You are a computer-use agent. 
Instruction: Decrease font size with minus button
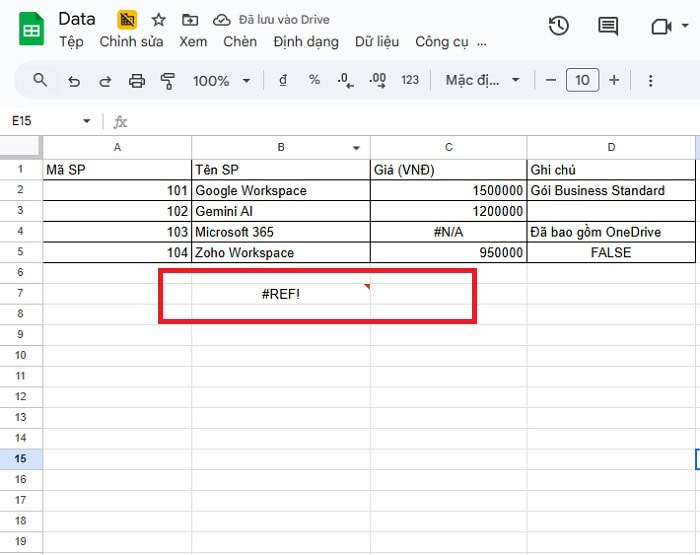tap(549, 80)
